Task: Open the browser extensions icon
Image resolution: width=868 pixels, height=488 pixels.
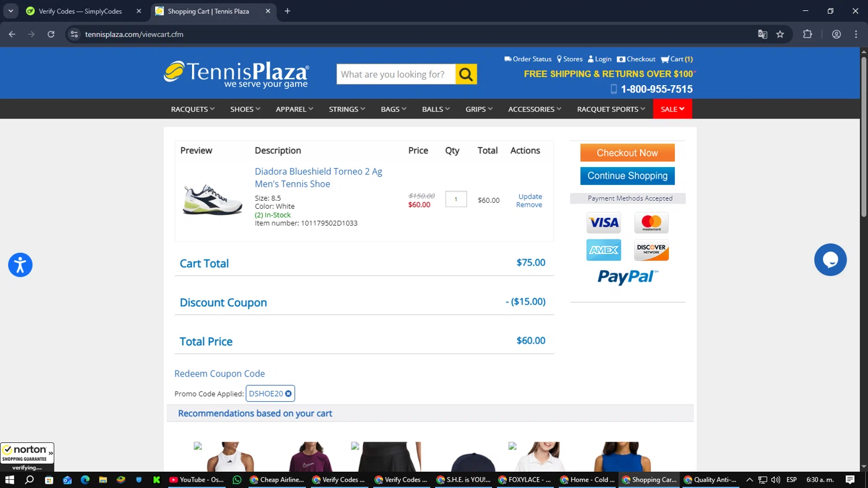Action: pyautogui.click(x=807, y=34)
